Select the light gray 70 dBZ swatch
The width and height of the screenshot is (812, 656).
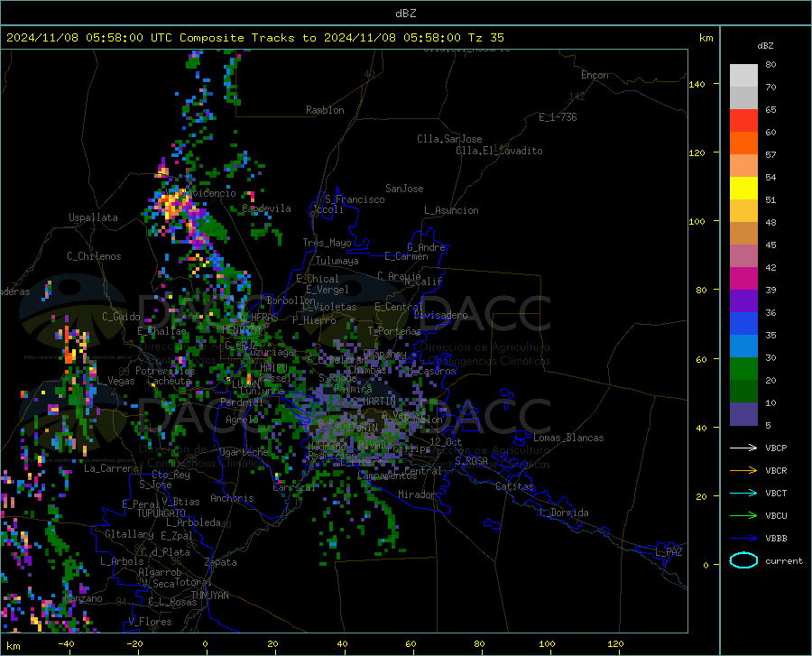coord(743,76)
